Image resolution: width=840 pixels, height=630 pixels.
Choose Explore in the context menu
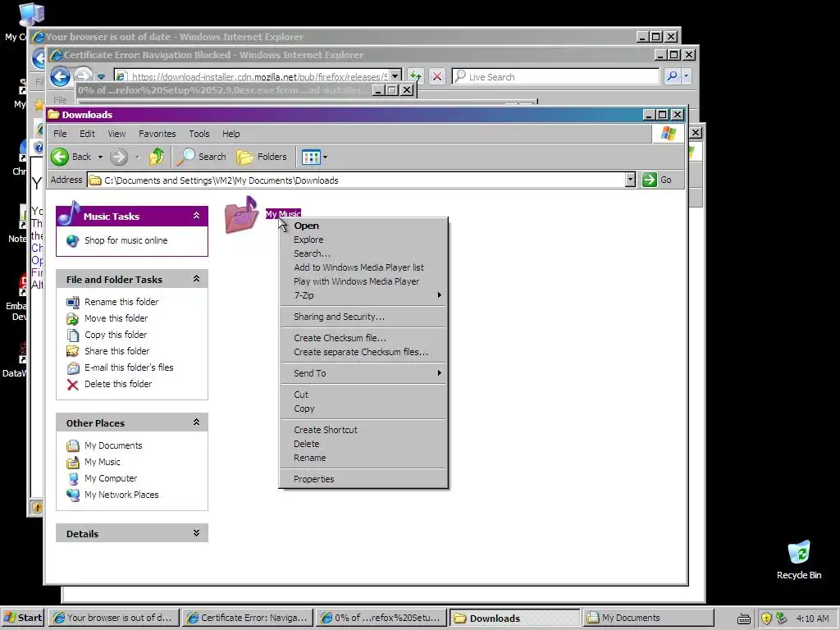pos(363,240)
